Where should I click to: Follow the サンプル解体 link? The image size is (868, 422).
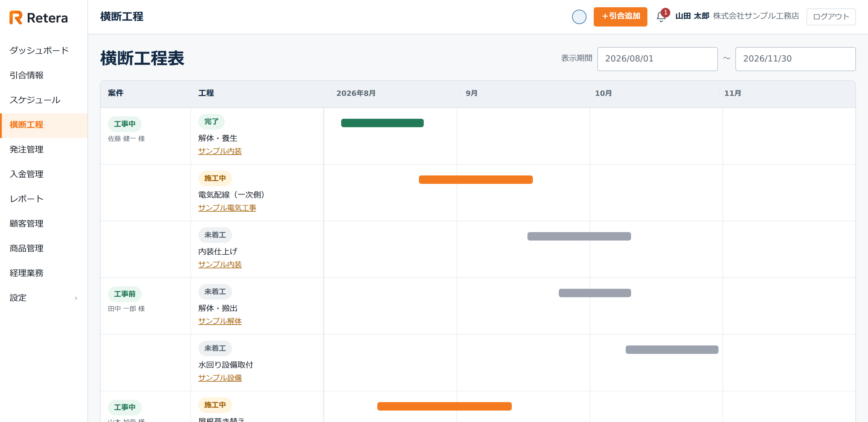220,321
